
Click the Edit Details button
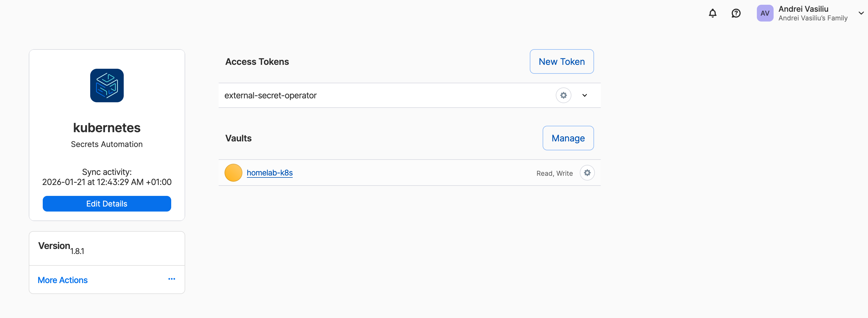(106, 203)
